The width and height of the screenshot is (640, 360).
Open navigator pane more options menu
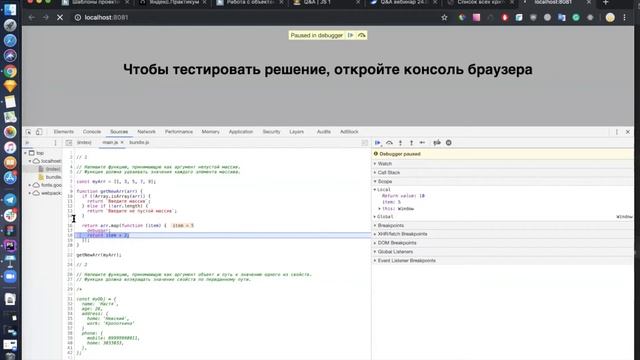[55, 143]
